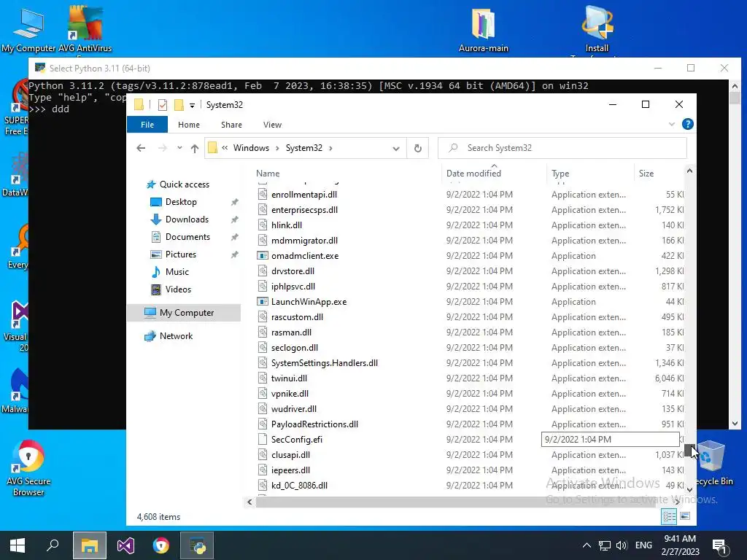Select Windows in the address breadcrumb
Viewport: 747px width, 560px height.
tap(251, 148)
